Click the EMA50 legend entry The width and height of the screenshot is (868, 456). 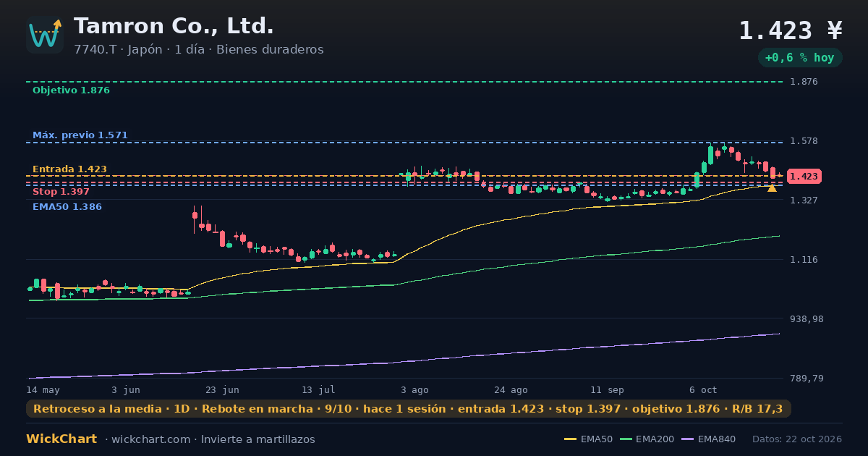(589, 439)
